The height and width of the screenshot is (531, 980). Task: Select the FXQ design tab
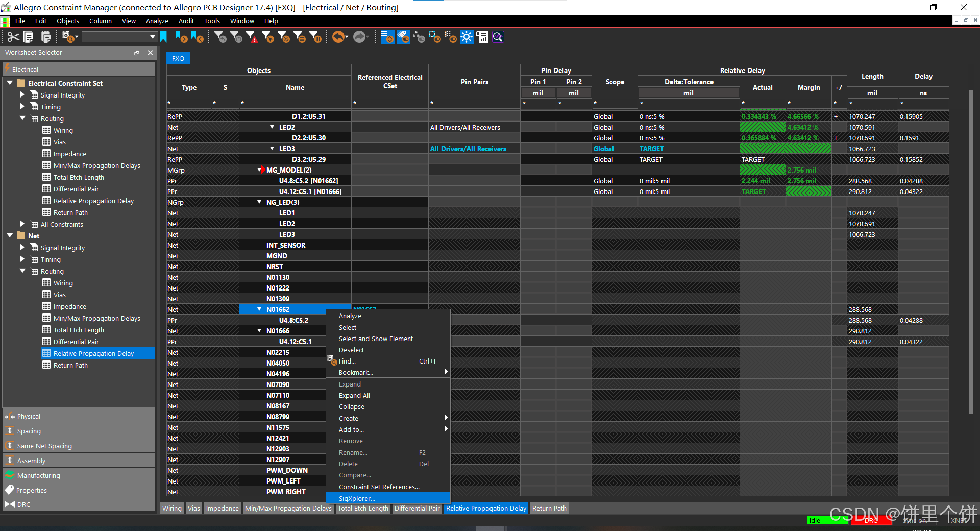(x=178, y=58)
